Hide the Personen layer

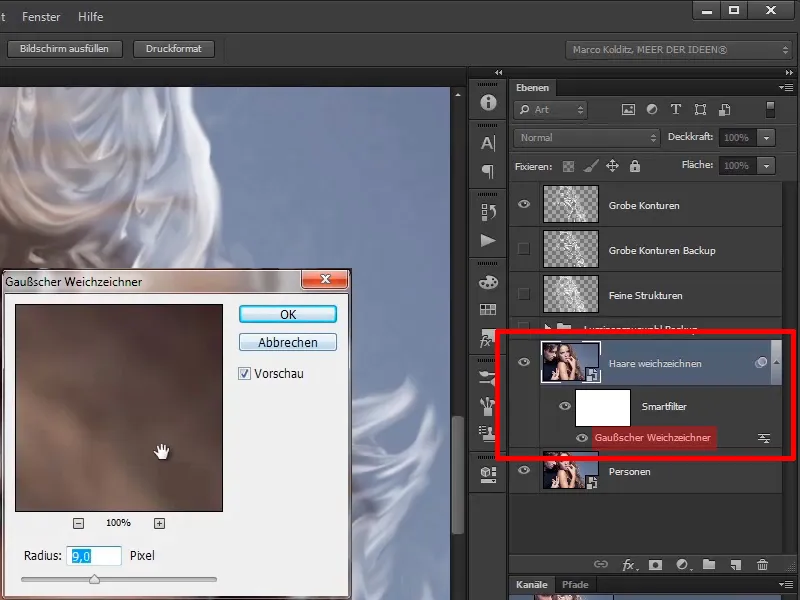(x=524, y=470)
